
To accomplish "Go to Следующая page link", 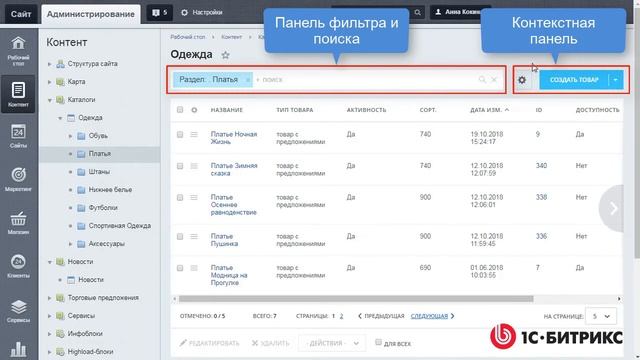I will pyautogui.click(x=429, y=316).
